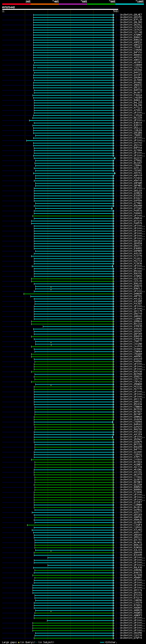This screenshot has width=146, height=644.
Task: Select the UniRef100_A7QNN7 label
Action: coord(131,35)
